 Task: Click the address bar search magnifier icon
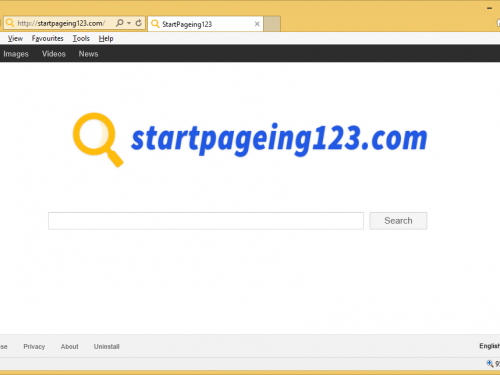click(x=119, y=23)
